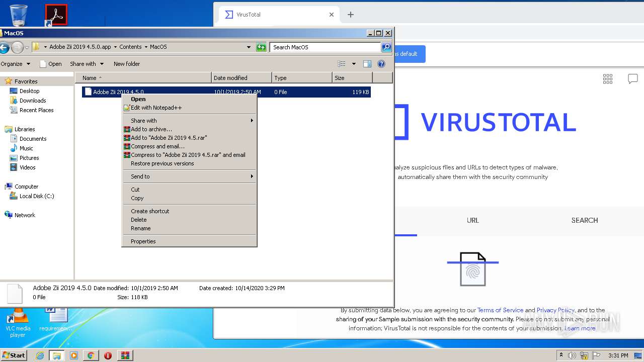Select Copy from context menu
This screenshot has height=362, width=644.
(x=190, y=198)
